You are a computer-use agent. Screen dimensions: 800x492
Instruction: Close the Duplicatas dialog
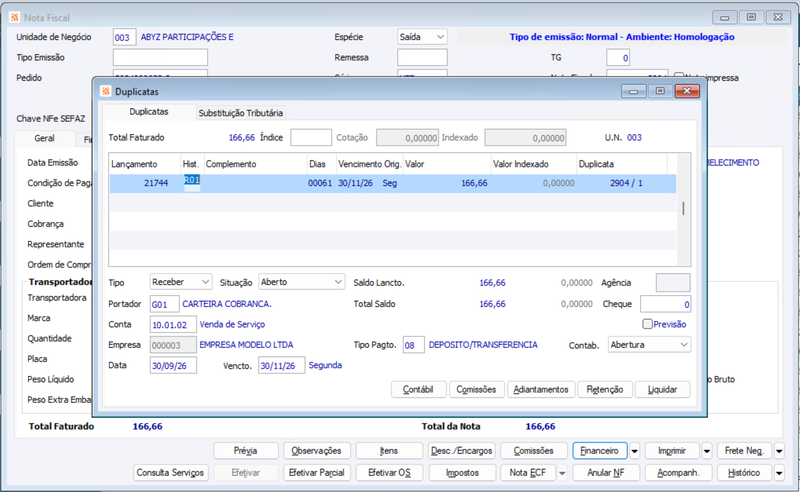687,91
